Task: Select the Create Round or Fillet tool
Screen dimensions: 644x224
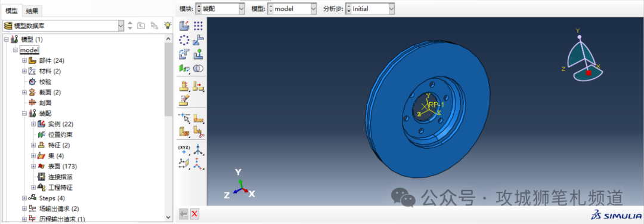Action: tap(198, 85)
